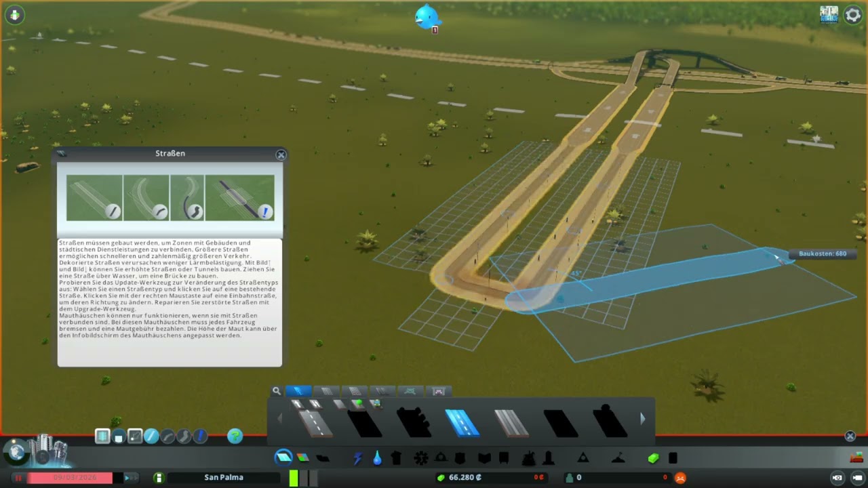
Task: Click the Straßen panel title
Action: tap(170, 154)
